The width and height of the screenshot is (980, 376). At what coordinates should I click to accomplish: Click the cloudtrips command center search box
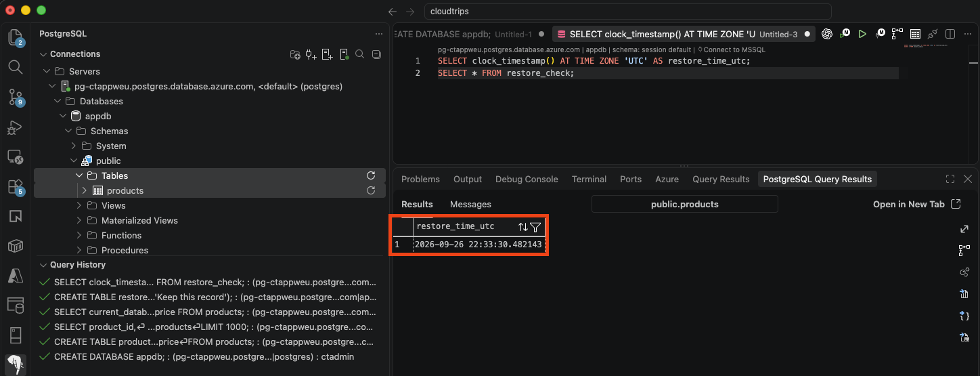pyautogui.click(x=627, y=12)
